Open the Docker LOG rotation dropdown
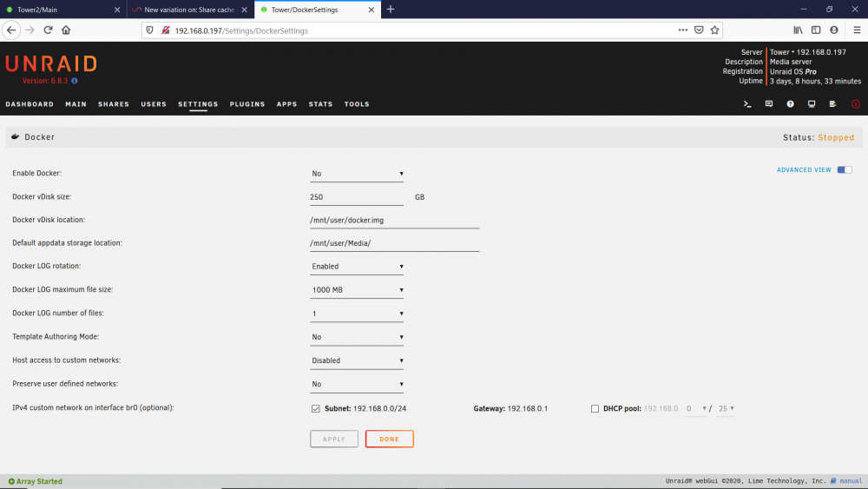The width and height of the screenshot is (868, 489). 357,267
